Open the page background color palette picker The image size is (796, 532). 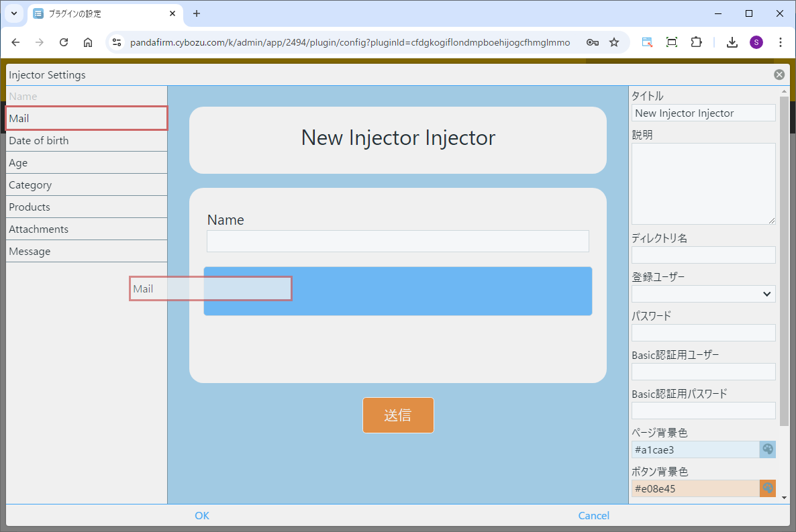(767, 449)
